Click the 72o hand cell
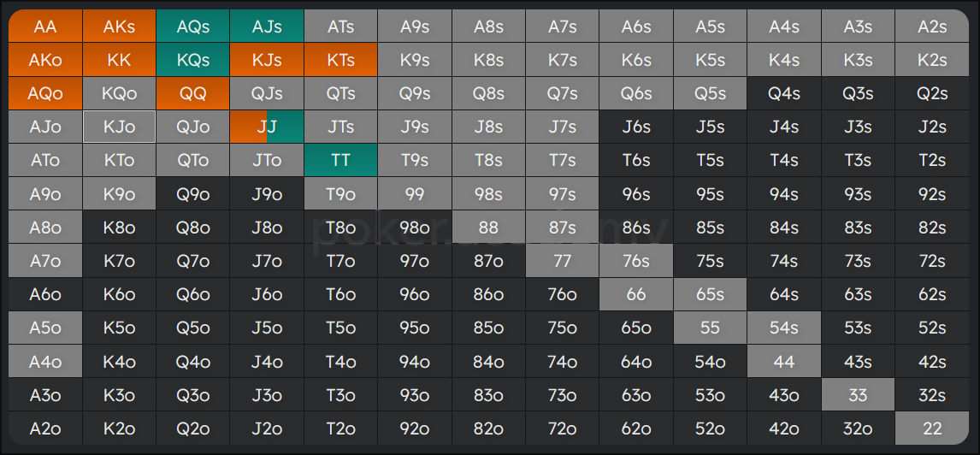This screenshot has height=455, width=980. click(562, 428)
